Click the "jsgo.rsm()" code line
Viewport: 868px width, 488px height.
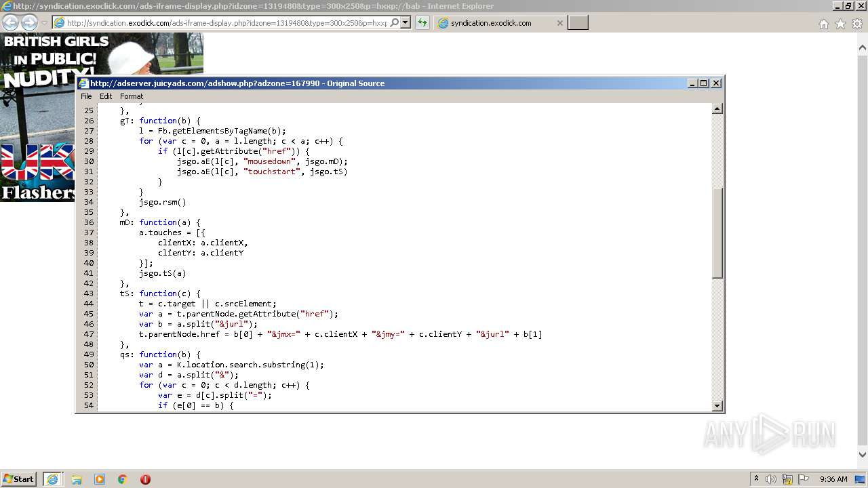pyautogui.click(x=162, y=202)
